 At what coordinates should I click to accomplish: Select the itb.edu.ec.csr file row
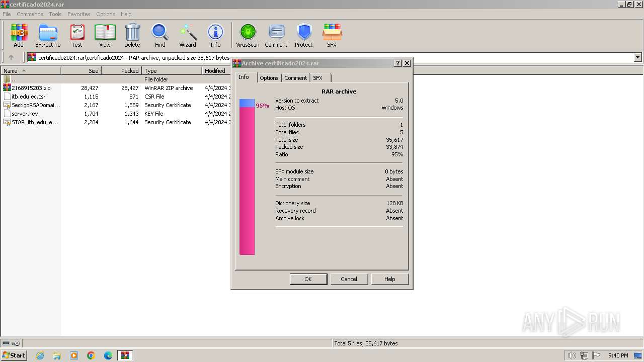point(116,97)
